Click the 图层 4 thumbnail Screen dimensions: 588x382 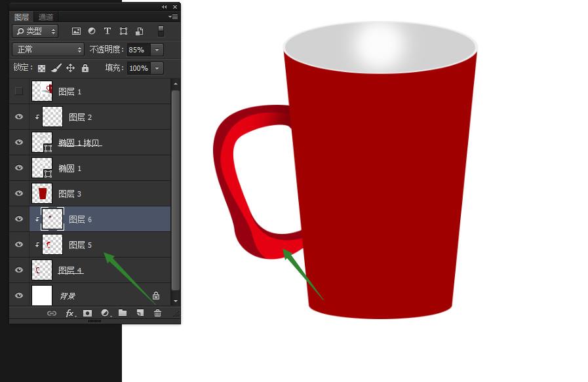point(41,269)
